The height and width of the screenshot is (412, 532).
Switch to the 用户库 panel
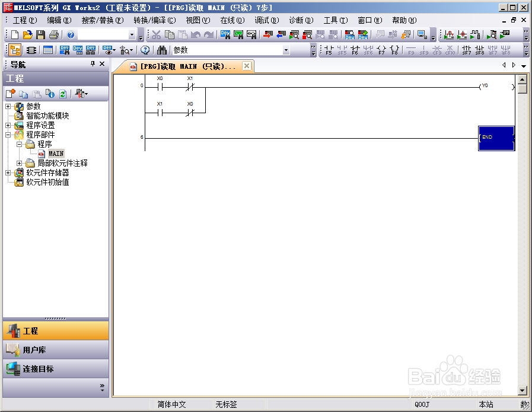[56, 350]
